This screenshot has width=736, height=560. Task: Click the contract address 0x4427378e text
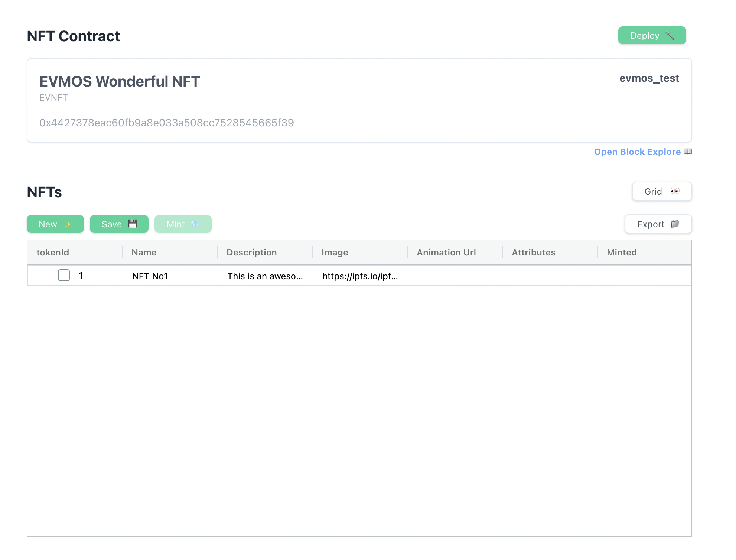pyautogui.click(x=167, y=123)
